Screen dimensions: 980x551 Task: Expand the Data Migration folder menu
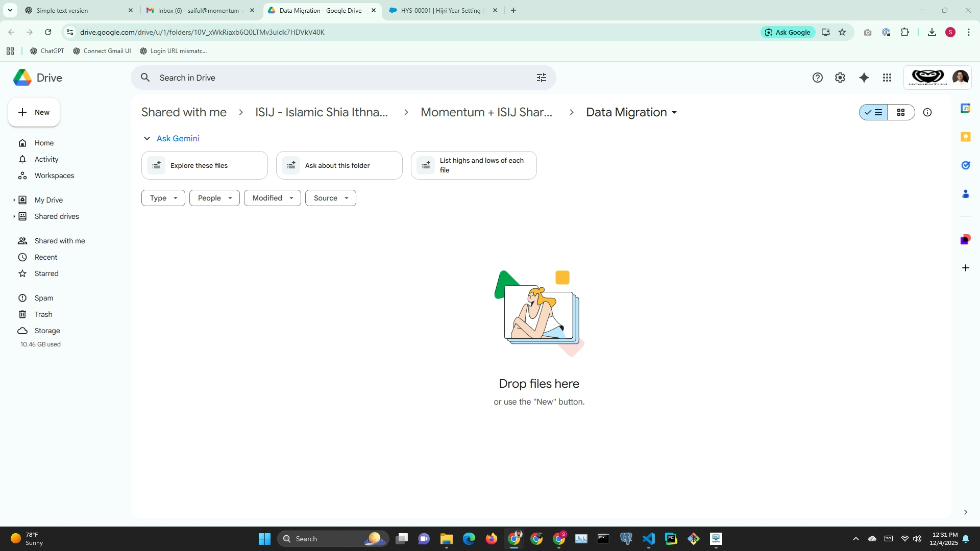click(x=674, y=113)
